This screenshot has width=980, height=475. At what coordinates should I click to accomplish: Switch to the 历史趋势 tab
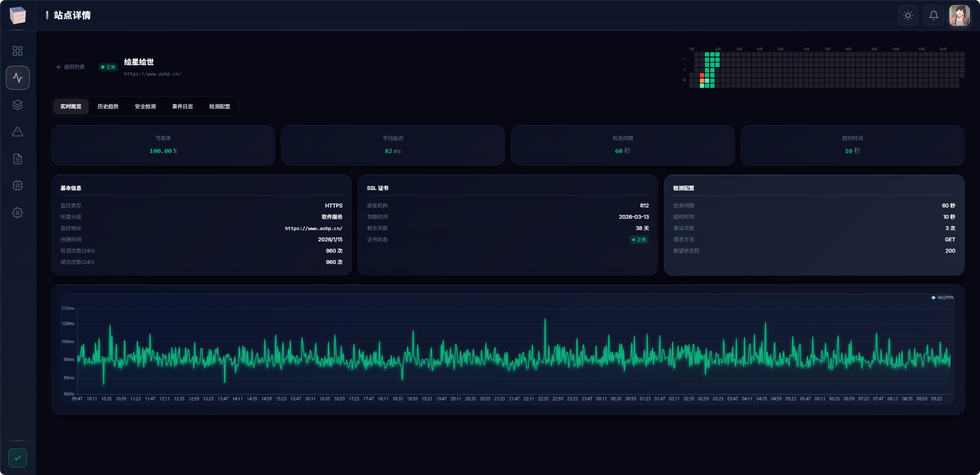point(108,107)
